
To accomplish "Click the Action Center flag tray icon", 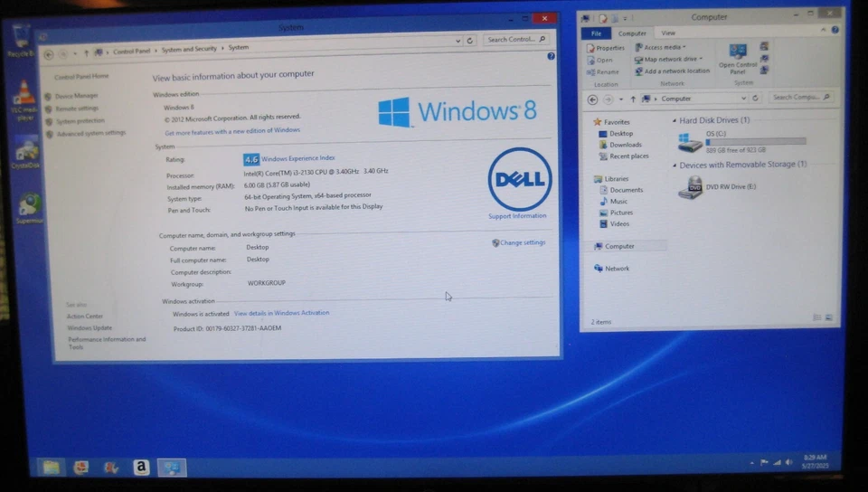I will pyautogui.click(x=764, y=462).
